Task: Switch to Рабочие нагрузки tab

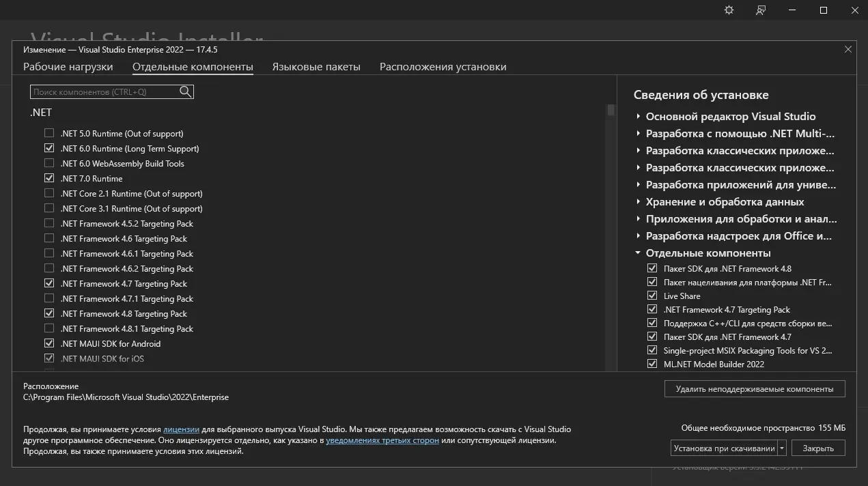Action: [x=68, y=67]
